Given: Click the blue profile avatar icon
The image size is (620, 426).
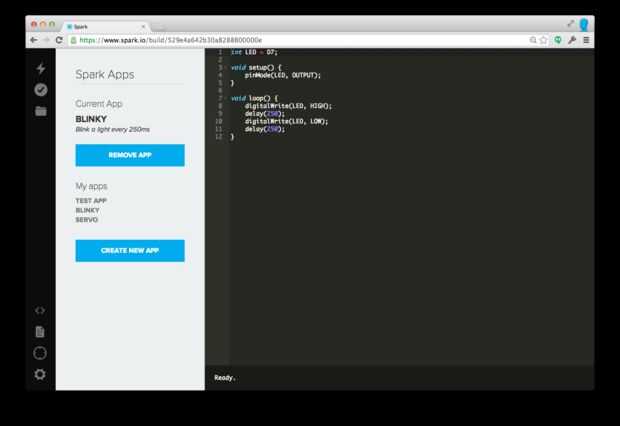Looking at the screenshot, I should [584, 25].
